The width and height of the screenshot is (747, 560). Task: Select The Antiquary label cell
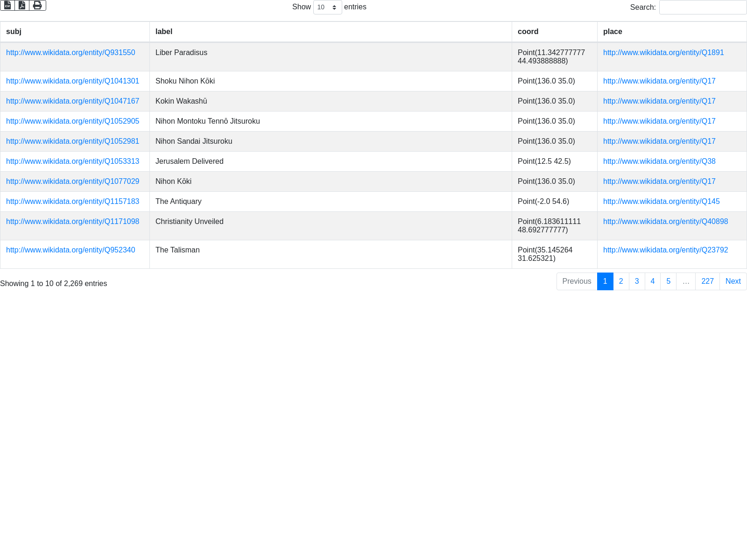pos(331,202)
